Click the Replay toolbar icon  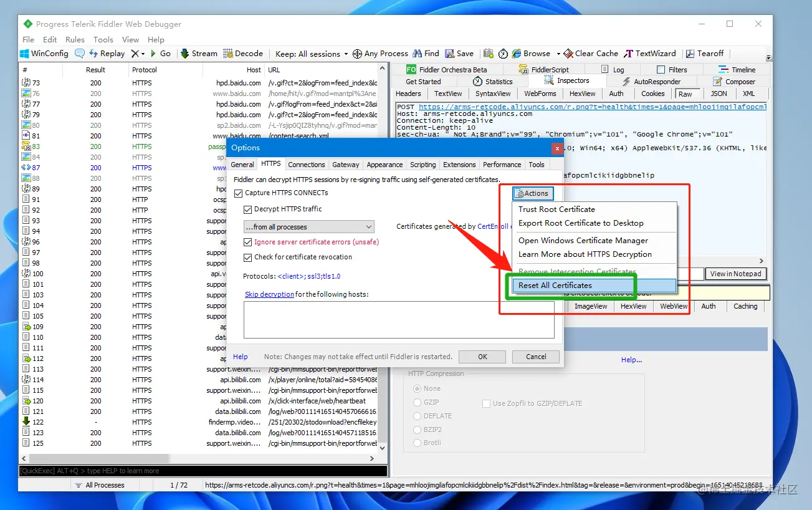click(95, 54)
